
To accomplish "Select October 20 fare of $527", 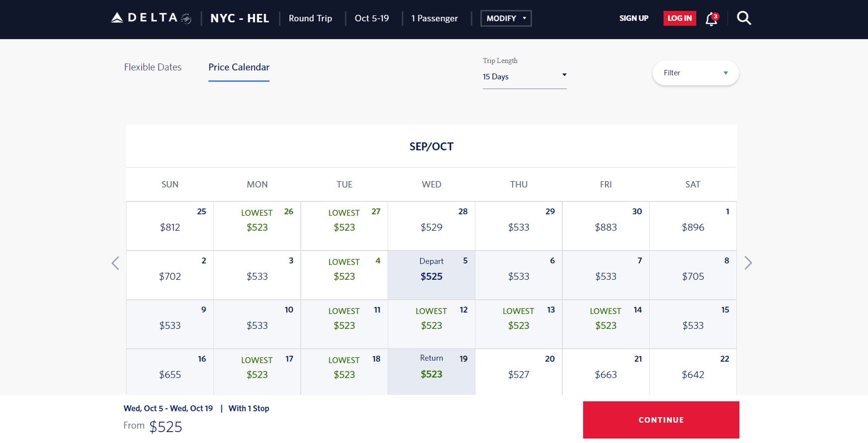I will [x=519, y=373].
